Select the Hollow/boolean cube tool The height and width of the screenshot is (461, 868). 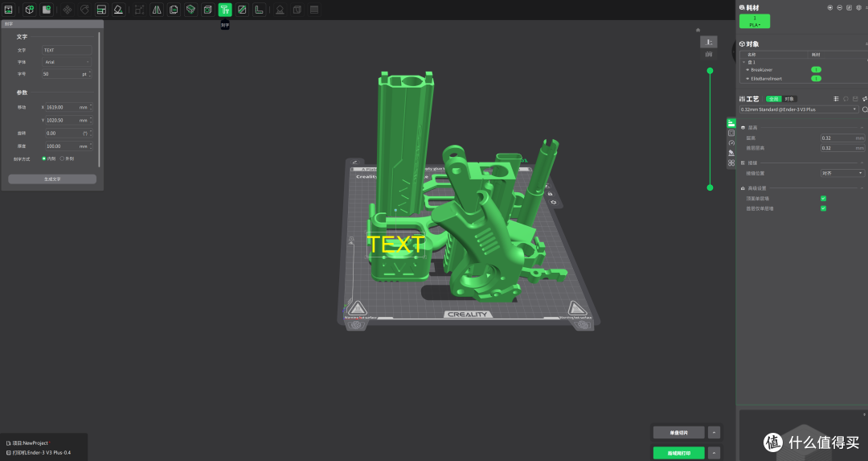207,10
